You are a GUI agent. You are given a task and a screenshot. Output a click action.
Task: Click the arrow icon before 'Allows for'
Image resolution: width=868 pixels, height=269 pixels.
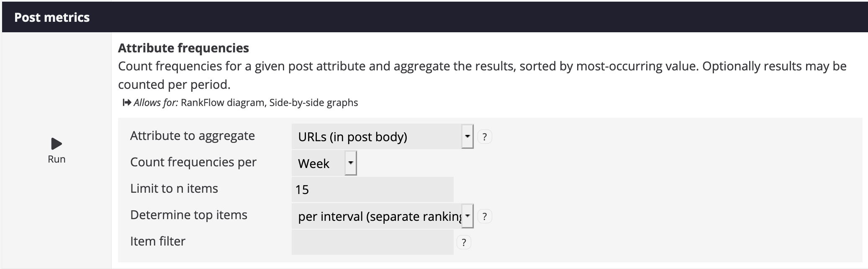127,103
